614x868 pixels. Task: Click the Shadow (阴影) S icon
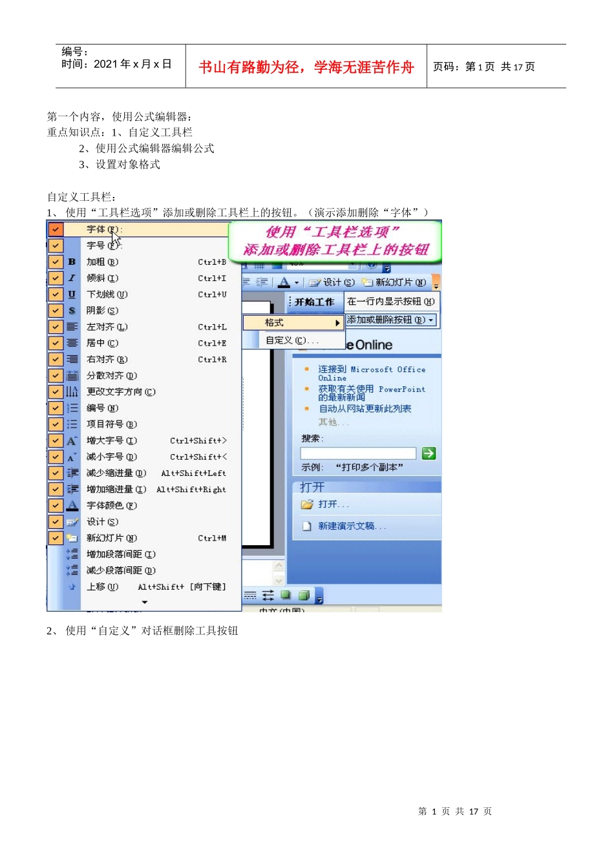tap(72, 311)
